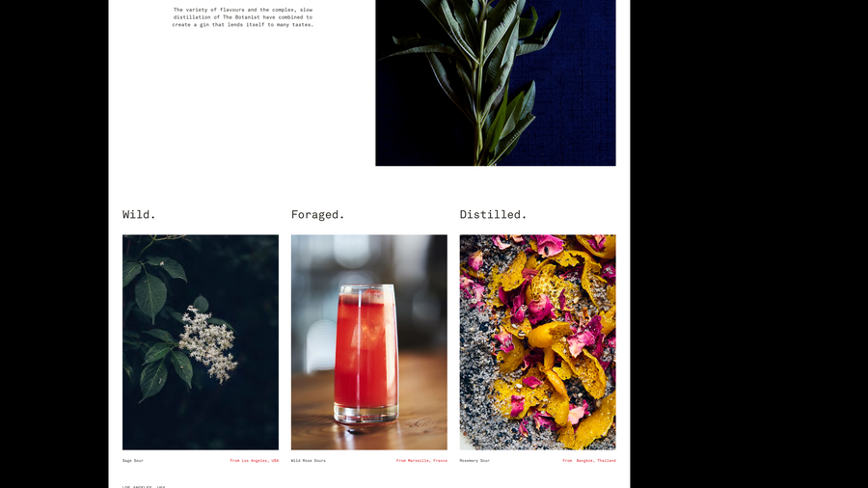Screen dimensions: 868x488
Task: Click the 'LOS ANGELES, USA' label at bottom
Action: click(x=144, y=486)
